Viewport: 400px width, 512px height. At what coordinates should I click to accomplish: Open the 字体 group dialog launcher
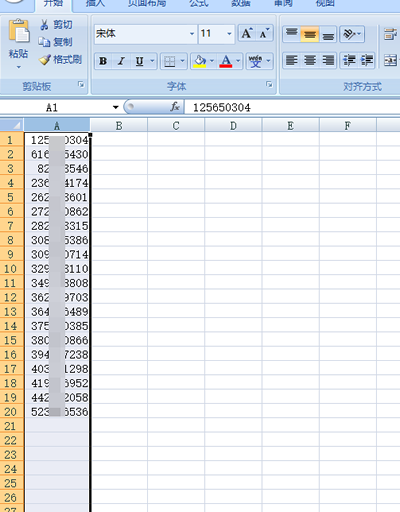[x=269, y=85]
